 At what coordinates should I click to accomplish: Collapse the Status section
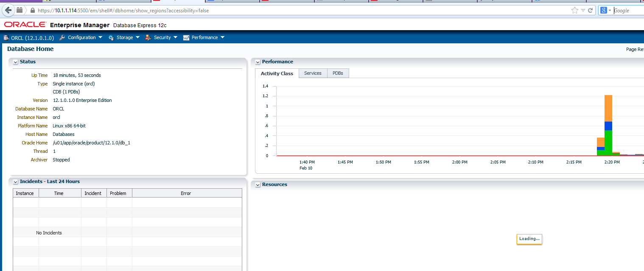(16, 62)
